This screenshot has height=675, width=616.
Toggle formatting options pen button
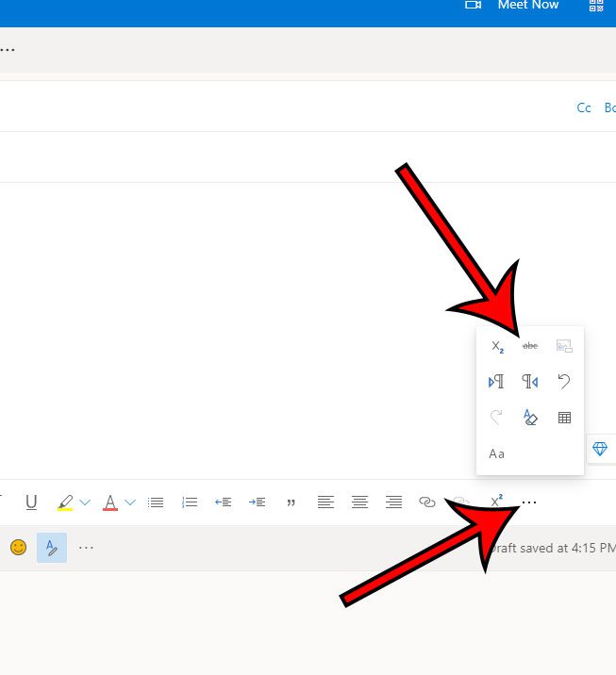coord(52,547)
